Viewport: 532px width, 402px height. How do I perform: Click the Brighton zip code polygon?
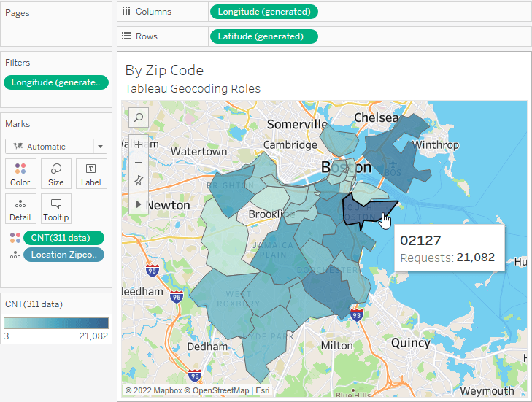tap(230, 192)
